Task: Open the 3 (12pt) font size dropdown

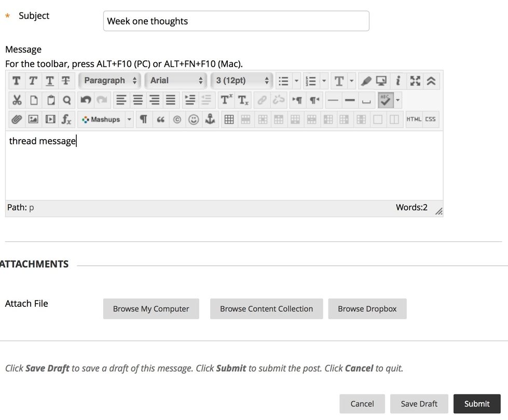Action: coord(242,81)
